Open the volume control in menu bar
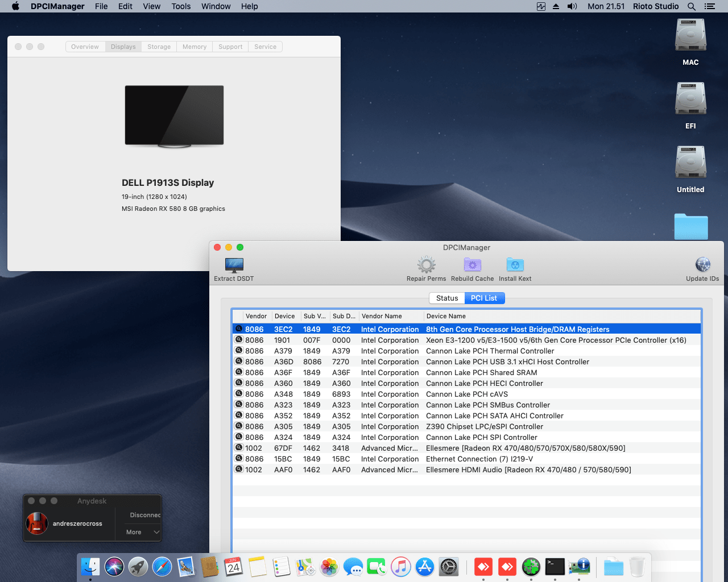Screen dimensions: 728x582 tap(572, 6)
